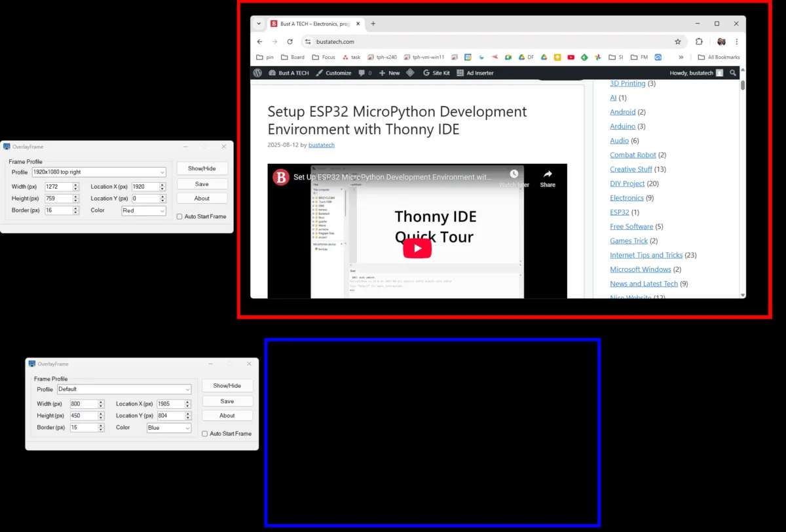Open Chrome tab search chevron
Screen dimensions: 786x532
[259, 24]
